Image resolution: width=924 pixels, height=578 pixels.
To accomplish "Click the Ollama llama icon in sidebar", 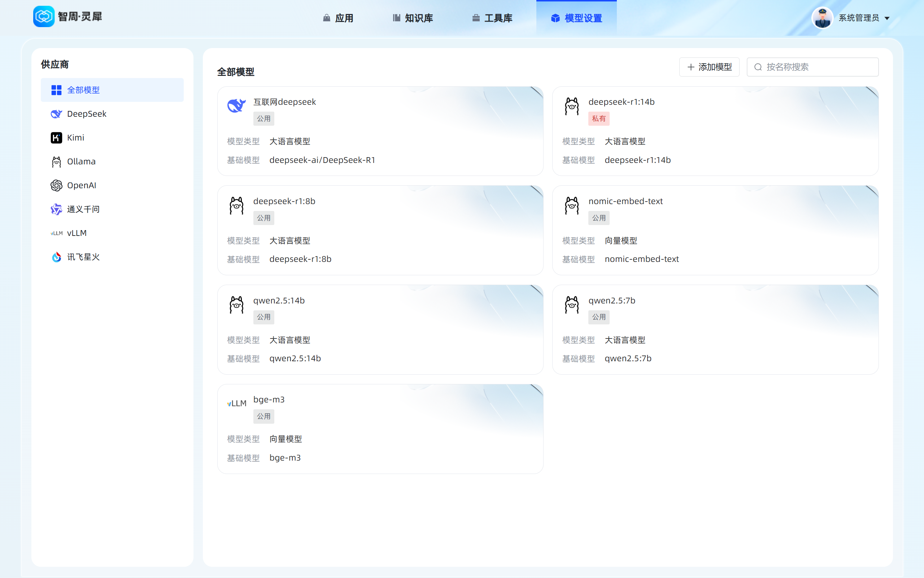I will 57,162.
